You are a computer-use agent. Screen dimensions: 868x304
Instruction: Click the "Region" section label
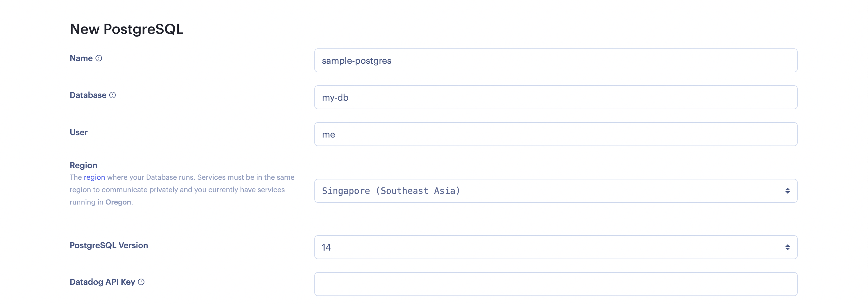pyautogui.click(x=83, y=165)
